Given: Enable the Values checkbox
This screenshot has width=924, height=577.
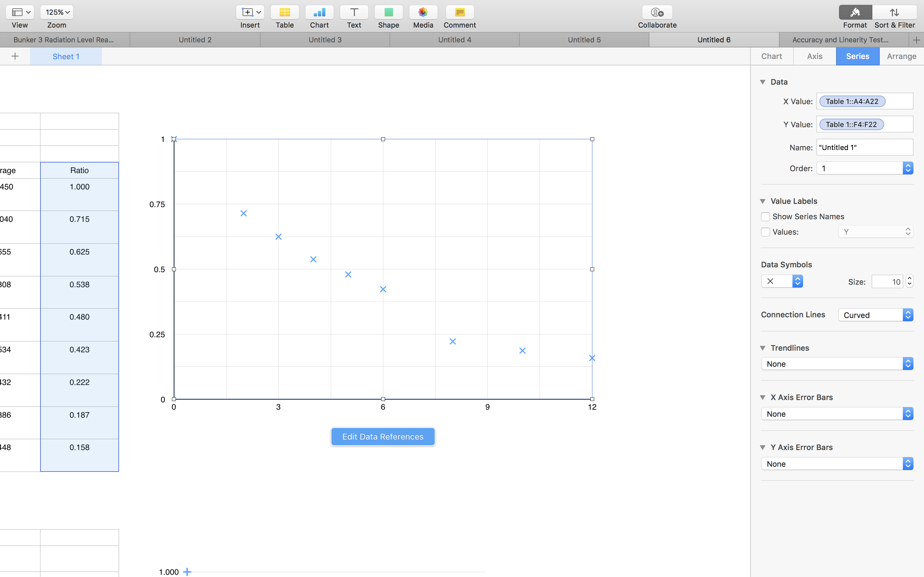Looking at the screenshot, I should 765,232.
